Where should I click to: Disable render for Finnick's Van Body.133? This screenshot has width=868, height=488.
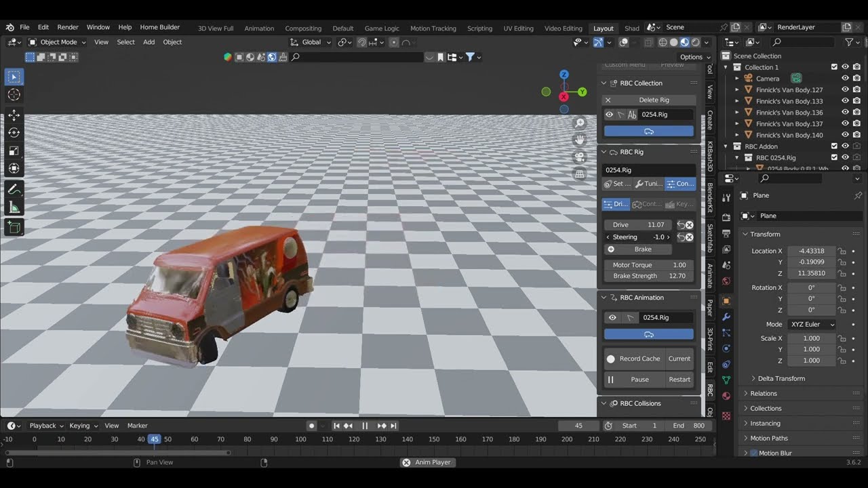tap(856, 101)
